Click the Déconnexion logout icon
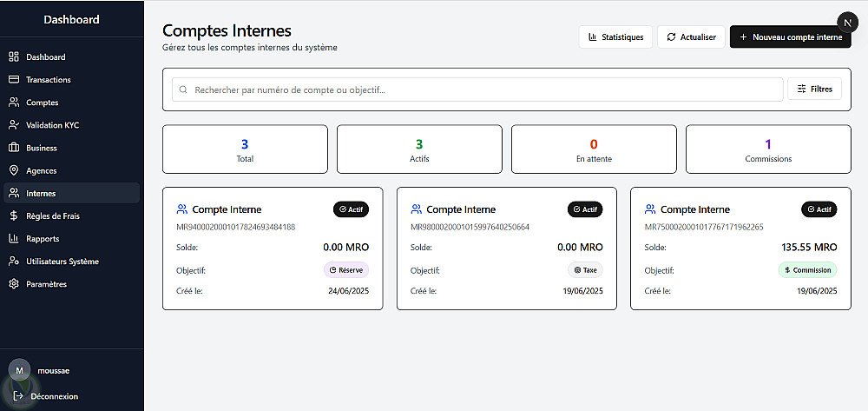This screenshot has width=868, height=411. point(19,396)
